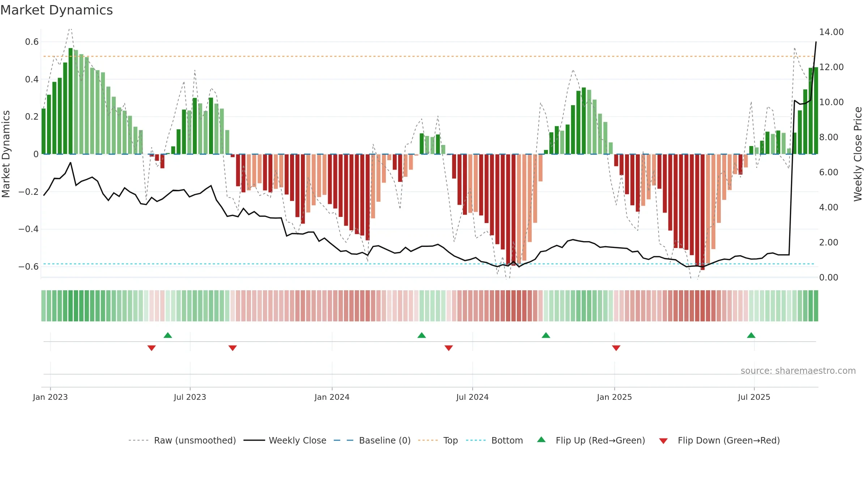Click the green flip-up marker around April 2024
Screen dimensions: 868x488
[x=422, y=335]
